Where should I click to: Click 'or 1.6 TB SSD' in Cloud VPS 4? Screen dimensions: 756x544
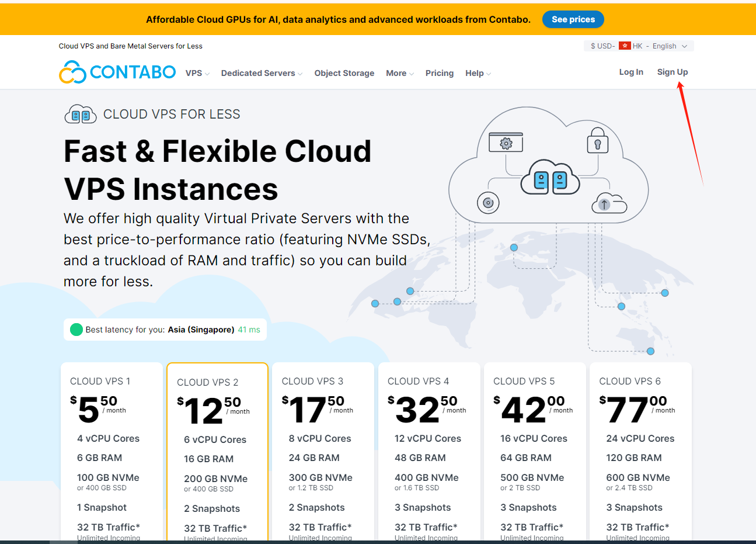417,488
